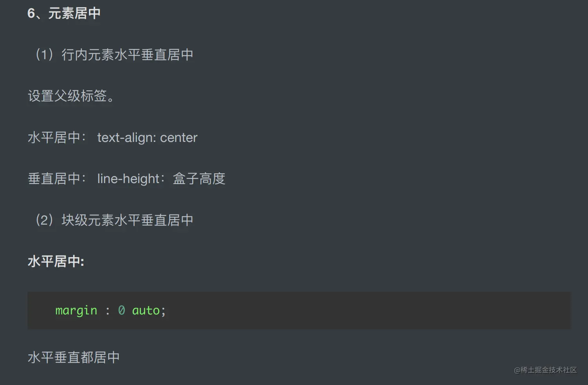This screenshot has width=588, height=385.
Task: Click the "@稀土掘金技术社区" watermark
Action: tap(545, 370)
